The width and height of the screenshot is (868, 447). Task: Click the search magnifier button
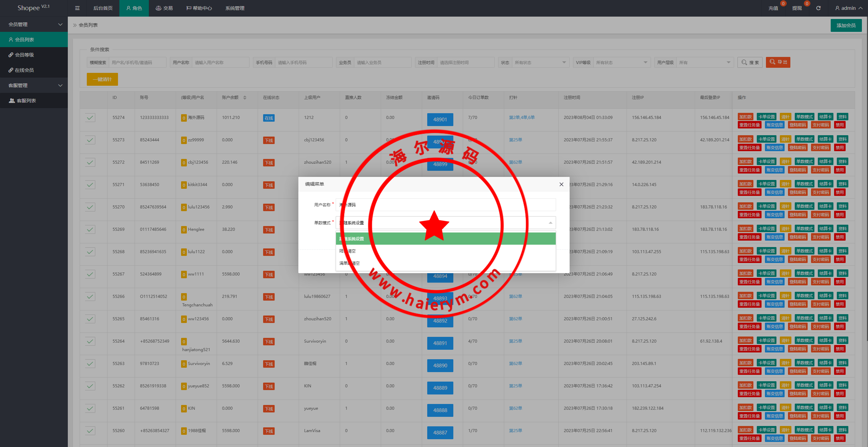click(750, 62)
